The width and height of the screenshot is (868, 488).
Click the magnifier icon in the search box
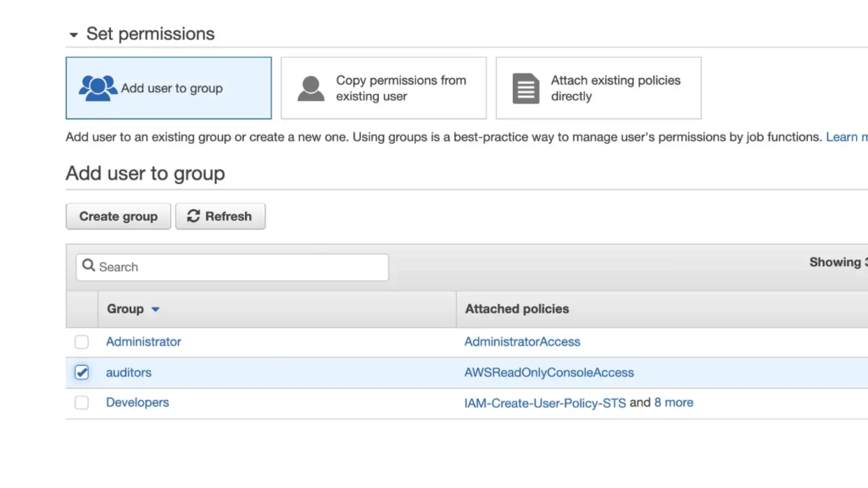coord(89,267)
